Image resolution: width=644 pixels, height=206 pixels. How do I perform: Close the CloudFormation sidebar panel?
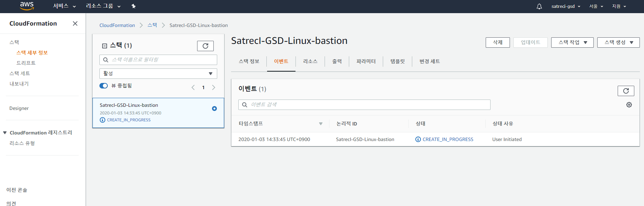[x=75, y=24]
